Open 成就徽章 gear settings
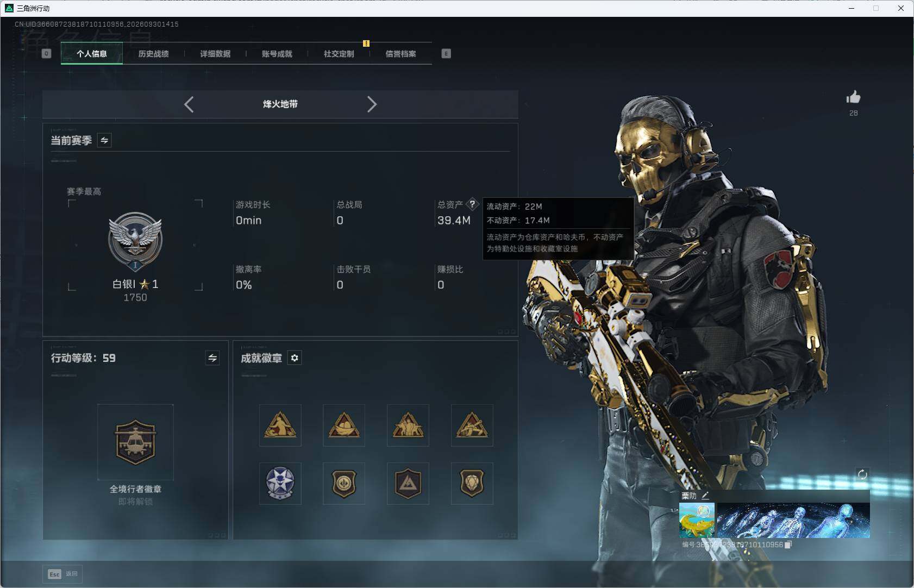 pos(295,358)
